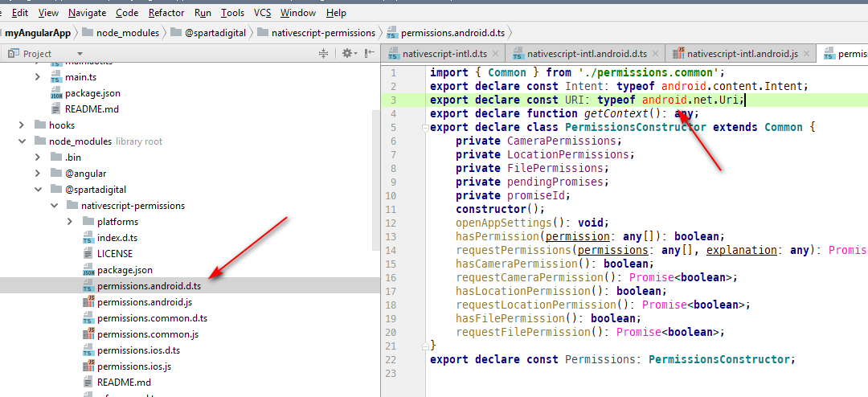Image resolution: width=868 pixels, height=397 pixels.
Task: Close nativescript-intl.d.ts tab
Action: pyautogui.click(x=495, y=54)
